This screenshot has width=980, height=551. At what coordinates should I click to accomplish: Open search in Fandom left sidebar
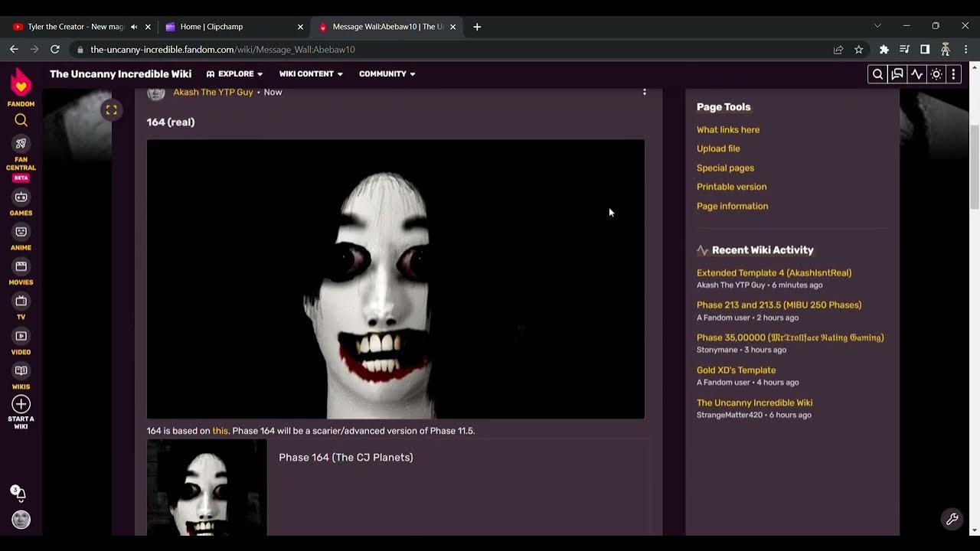pyautogui.click(x=21, y=120)
